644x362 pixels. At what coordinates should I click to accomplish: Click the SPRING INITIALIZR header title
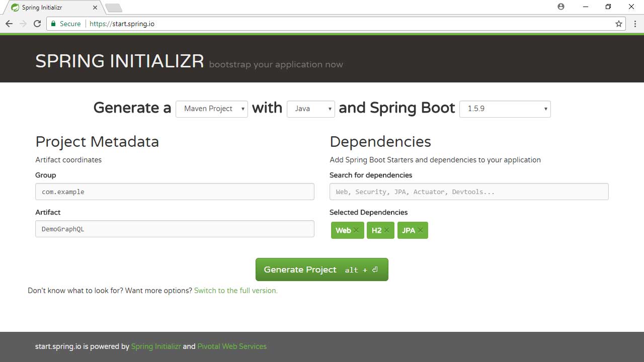click(120, 61)
